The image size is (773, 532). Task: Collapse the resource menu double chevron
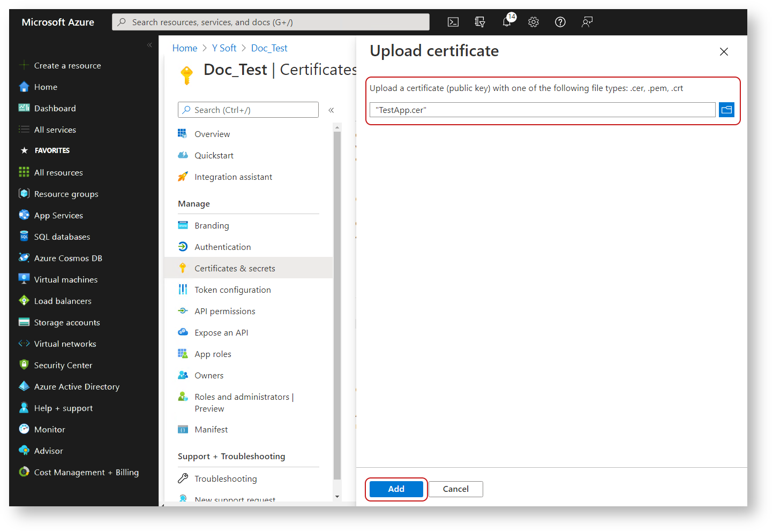pos(331,110)
